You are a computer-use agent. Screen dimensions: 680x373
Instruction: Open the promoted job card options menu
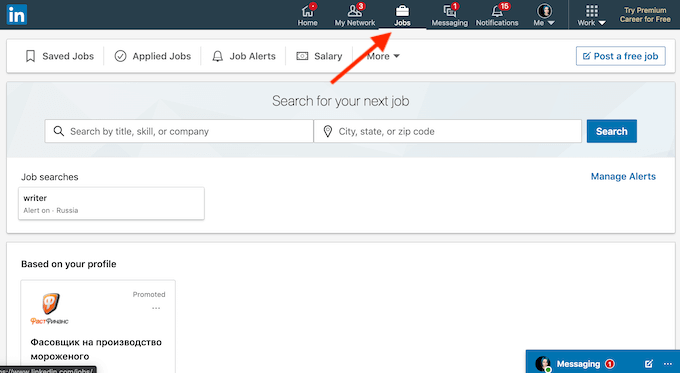[156, 308]
